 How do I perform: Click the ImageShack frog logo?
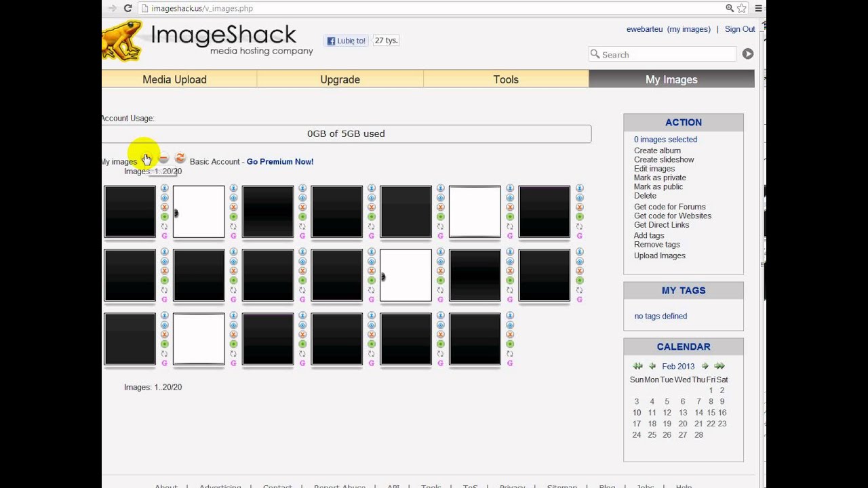[123, 41]
